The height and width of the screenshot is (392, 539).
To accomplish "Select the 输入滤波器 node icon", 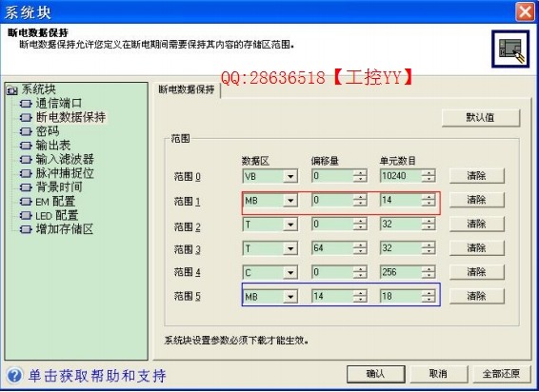I will tap(26, 160).
